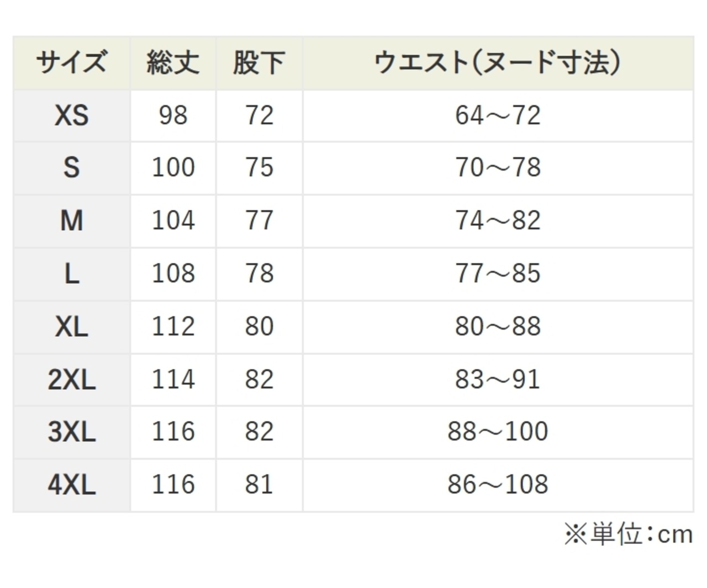Click the ウエスト(ヌード寸法) column header
707x588 pixels.
[498, 62]
